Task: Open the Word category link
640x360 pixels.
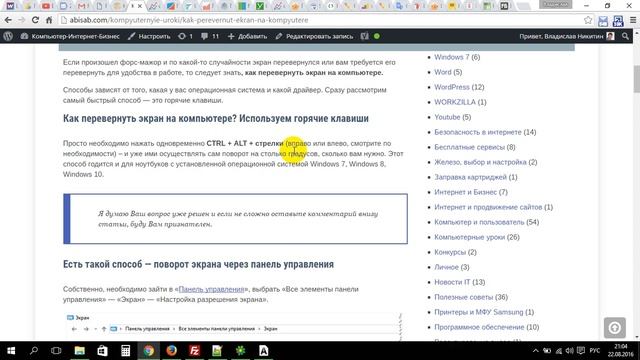Action: (443, 72)
